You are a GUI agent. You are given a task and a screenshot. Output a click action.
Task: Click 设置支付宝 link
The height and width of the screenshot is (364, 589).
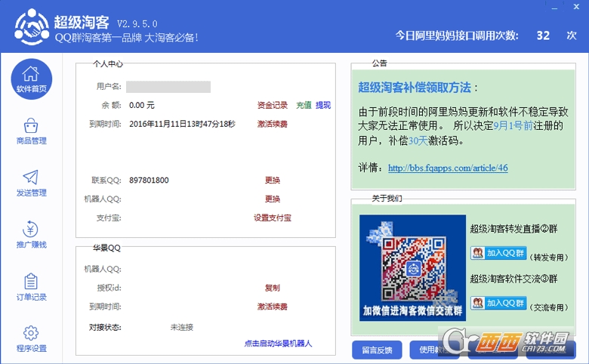[273, 218]
